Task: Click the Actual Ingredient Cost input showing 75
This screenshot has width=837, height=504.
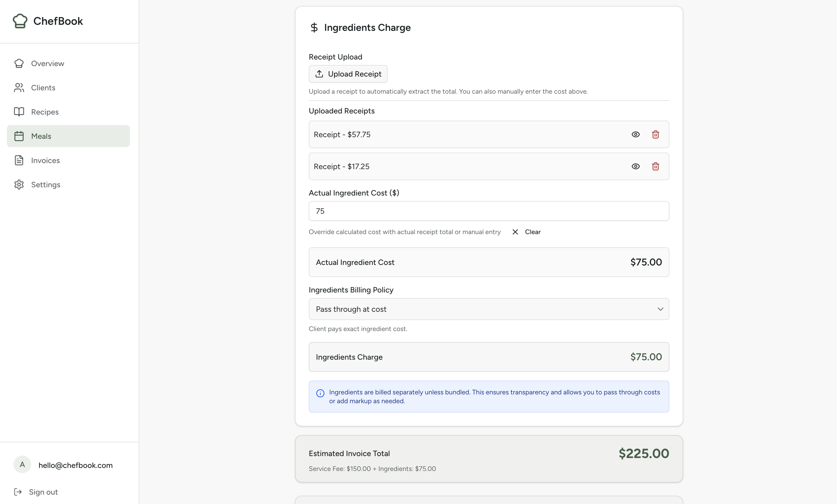Action: coord(489,211)
